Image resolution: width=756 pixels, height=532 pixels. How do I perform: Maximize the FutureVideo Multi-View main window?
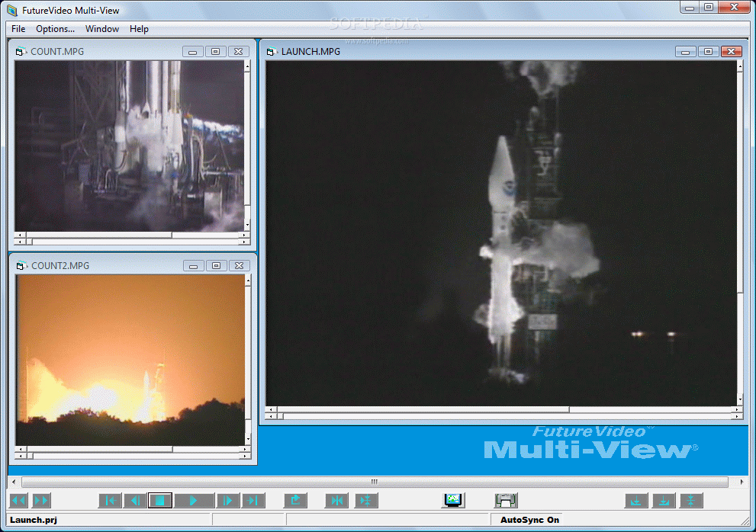pyautogui.click(x=709, y=7)
